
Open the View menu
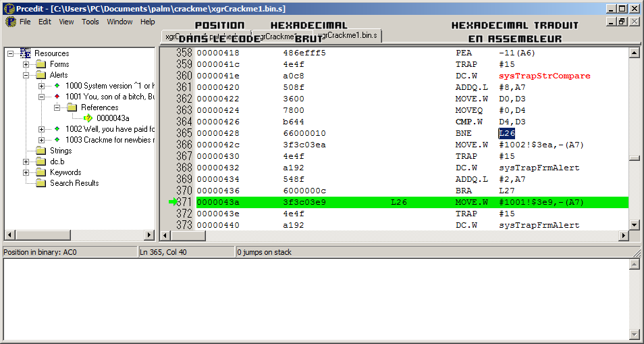click(x=66, y=22)
